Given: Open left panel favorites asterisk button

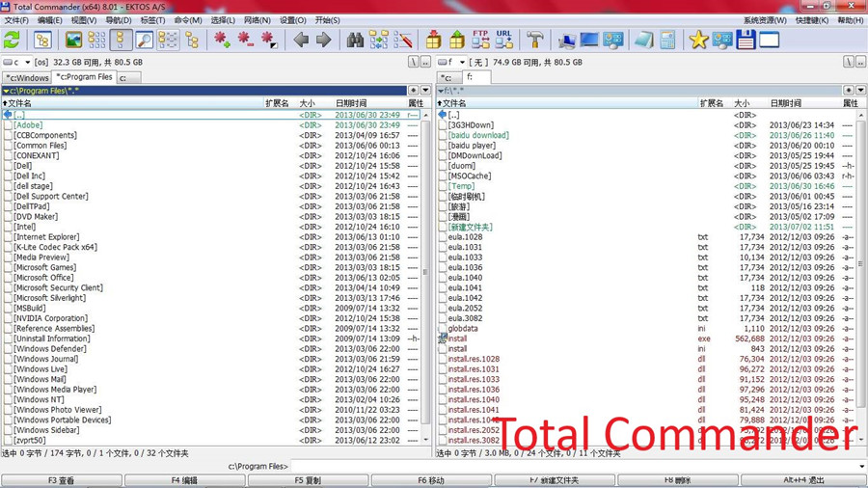Looking at the screenshot, I should (x=414, y=91).
